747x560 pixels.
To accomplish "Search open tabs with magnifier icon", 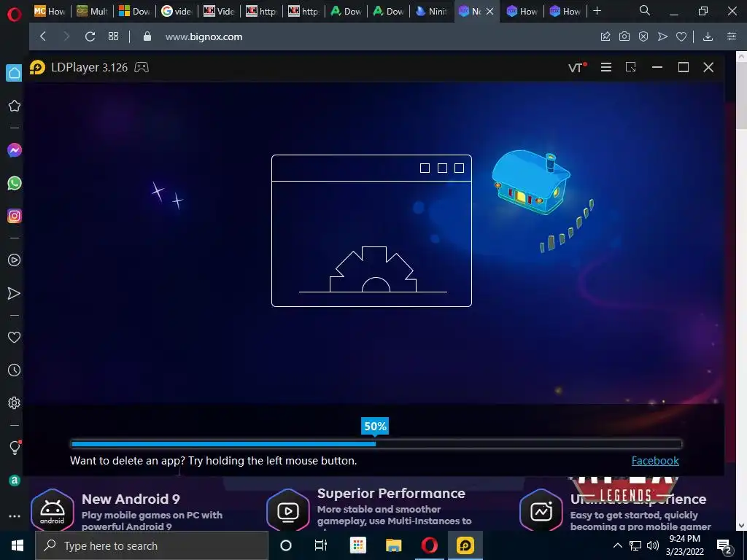I will 645,10.
